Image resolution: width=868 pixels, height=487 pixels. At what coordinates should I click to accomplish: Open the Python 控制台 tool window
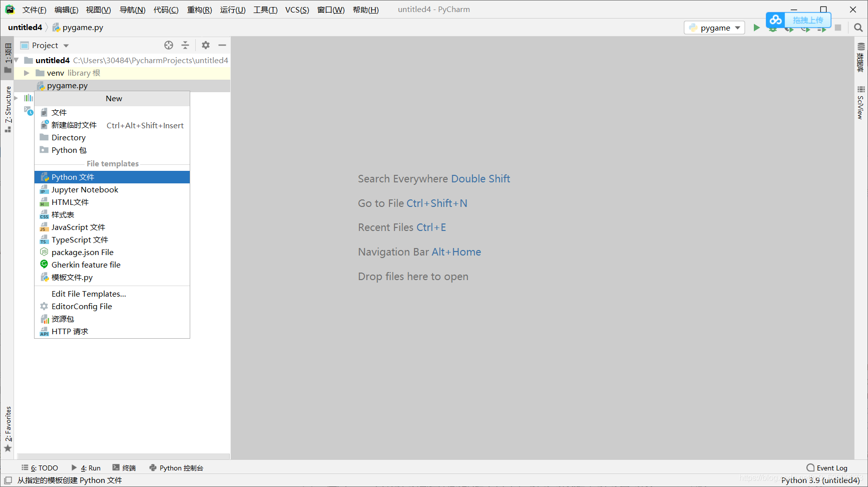tap(176, 467)
